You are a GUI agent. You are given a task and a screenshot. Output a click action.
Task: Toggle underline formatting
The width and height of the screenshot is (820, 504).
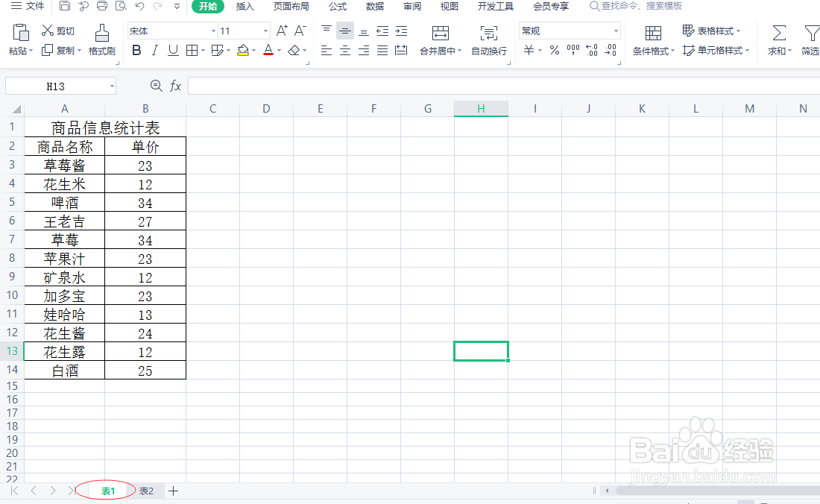tap(173, 50)
